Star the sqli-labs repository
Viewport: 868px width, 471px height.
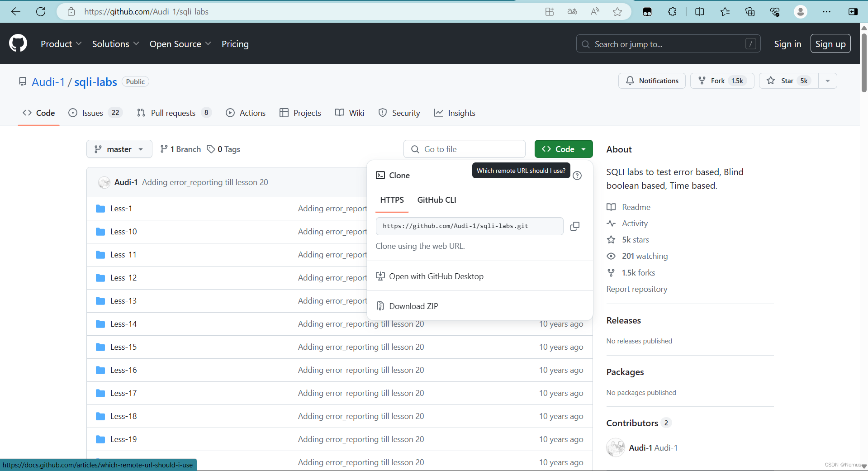[x=788, y=81]
